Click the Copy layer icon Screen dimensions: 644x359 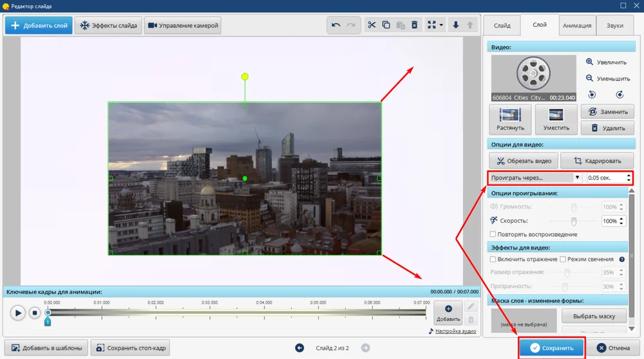386,26
